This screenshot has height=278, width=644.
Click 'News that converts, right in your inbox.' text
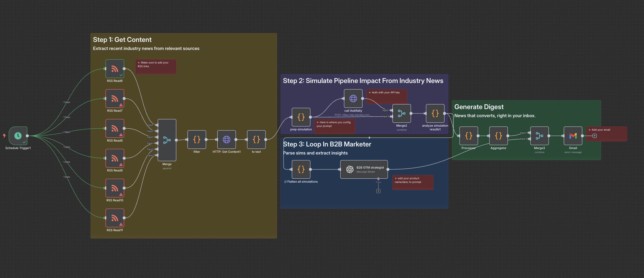point(495,116)
